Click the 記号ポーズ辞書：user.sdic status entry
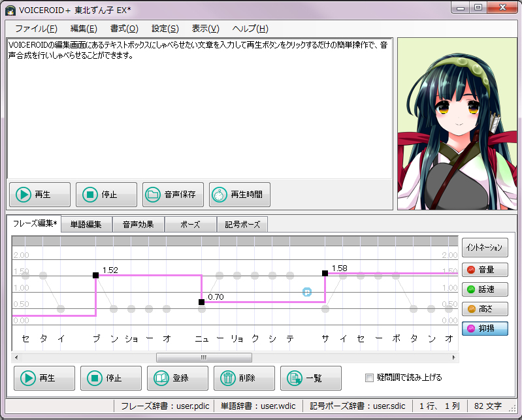 (x=357, y=406)
